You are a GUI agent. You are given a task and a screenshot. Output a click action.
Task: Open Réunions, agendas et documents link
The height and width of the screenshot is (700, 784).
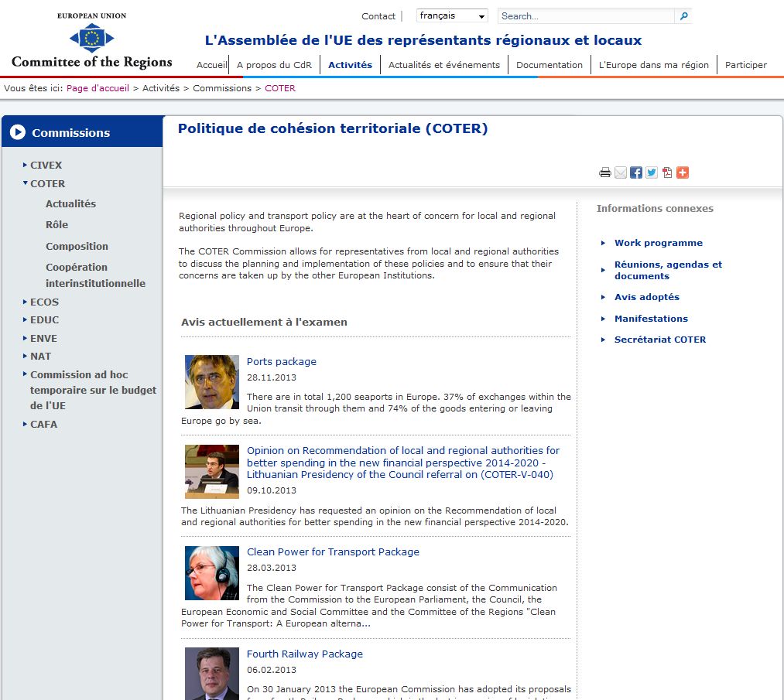[668, 270]
